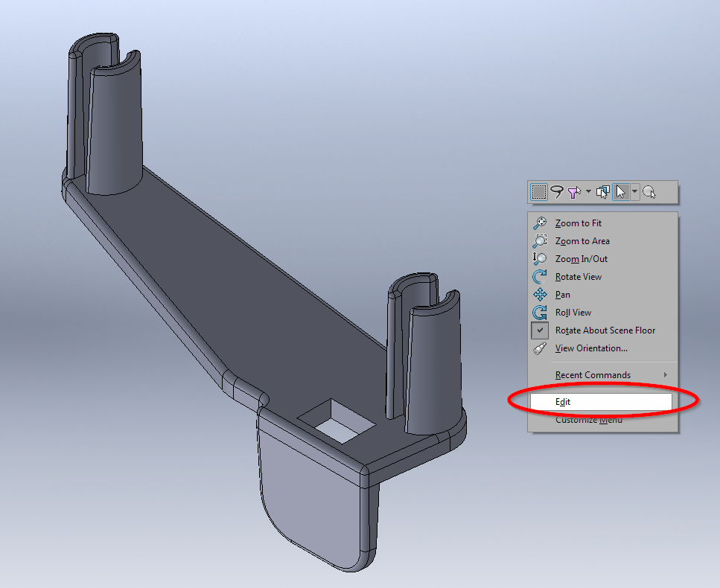The height and width of the screenshot is (588, 720).
Task: Click the Roll View menu item
Action: tap(602, 313)
